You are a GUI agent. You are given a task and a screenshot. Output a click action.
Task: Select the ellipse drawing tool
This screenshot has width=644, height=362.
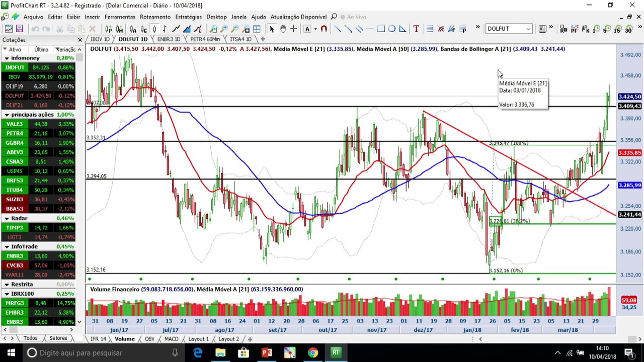(391, 29)
